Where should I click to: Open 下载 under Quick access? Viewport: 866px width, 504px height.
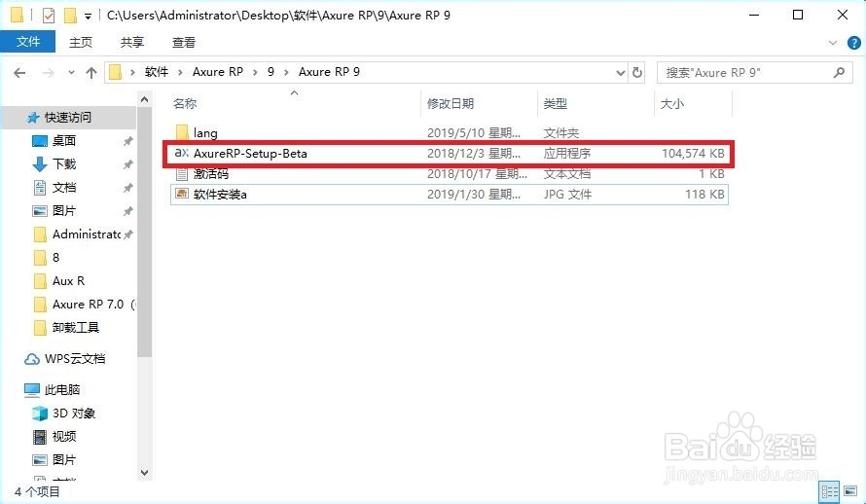click(64, 164)
